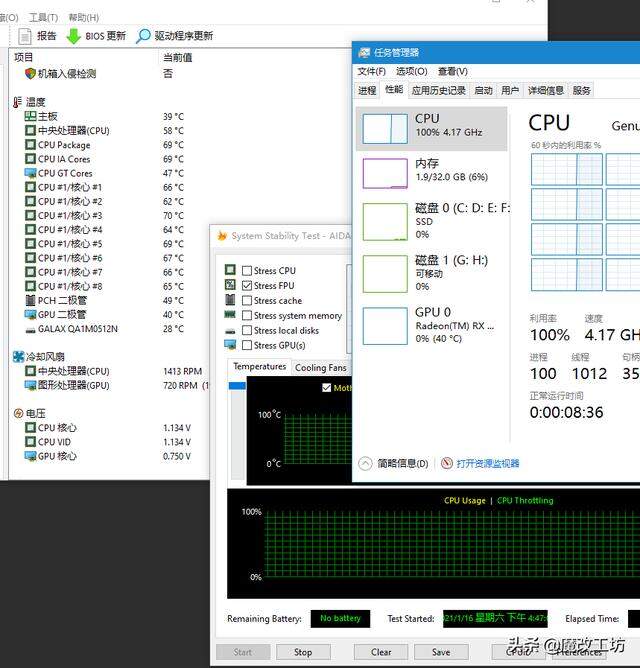Uncheck the Stress FPU checkbox

pos(246,286)
